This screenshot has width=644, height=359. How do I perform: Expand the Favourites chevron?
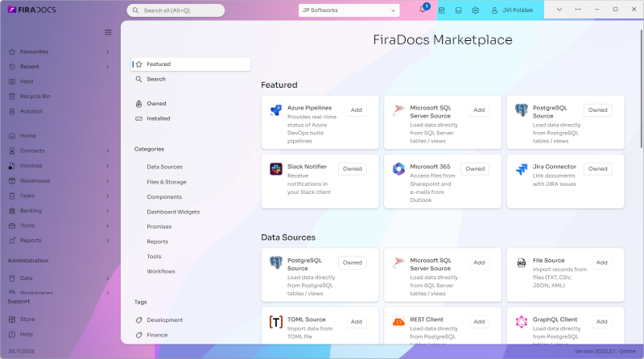[x=108, y=52]
